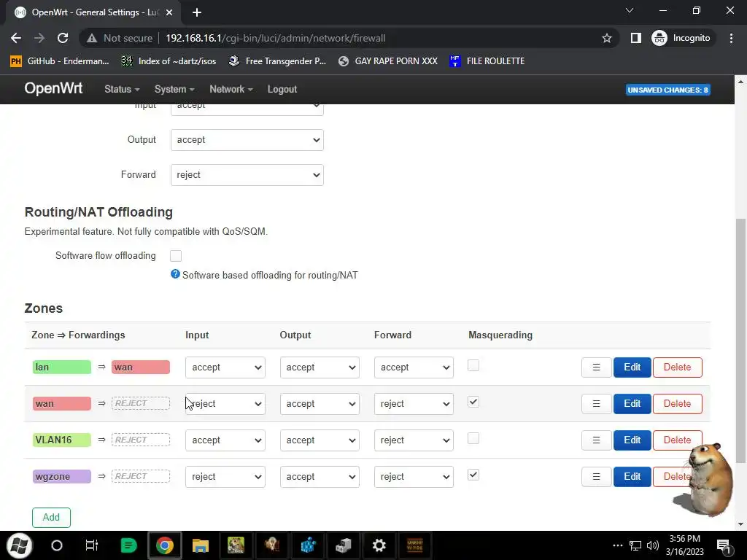This screenshot has height=560, width=747.
Task: Open the Network menu in OpenWrt
Action: click(231, 89)
